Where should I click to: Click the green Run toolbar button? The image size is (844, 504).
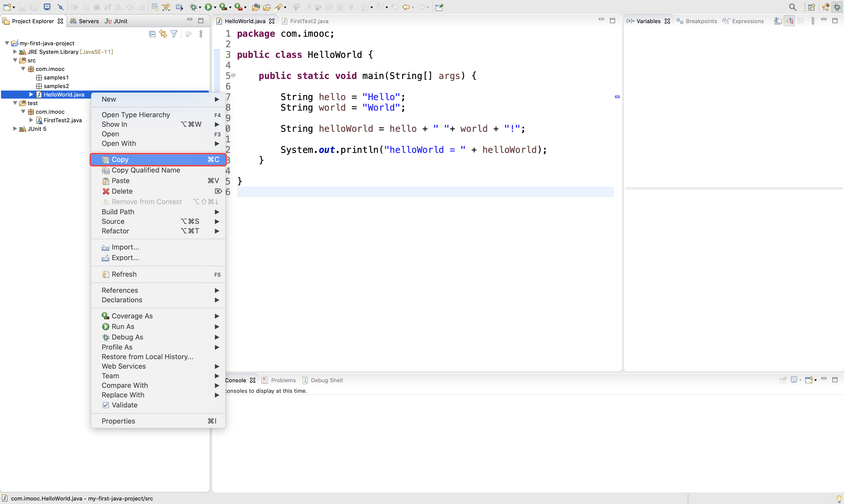pos(208,7)
